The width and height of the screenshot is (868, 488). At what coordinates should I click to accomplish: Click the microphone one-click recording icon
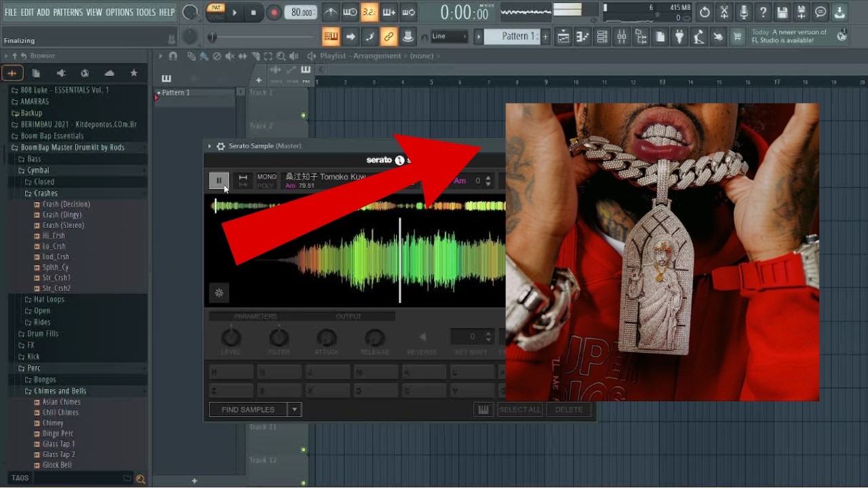point(744,12)
